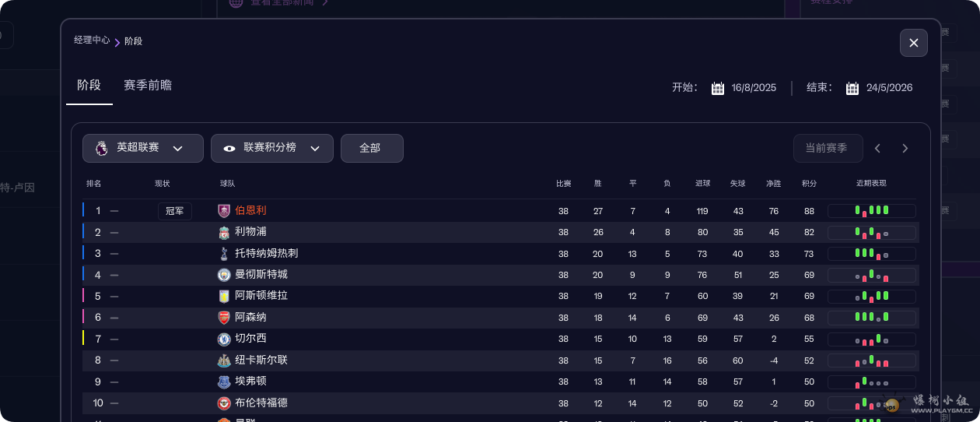Switch to the 赛季前瞻 tab

click(x=148, y=86)
